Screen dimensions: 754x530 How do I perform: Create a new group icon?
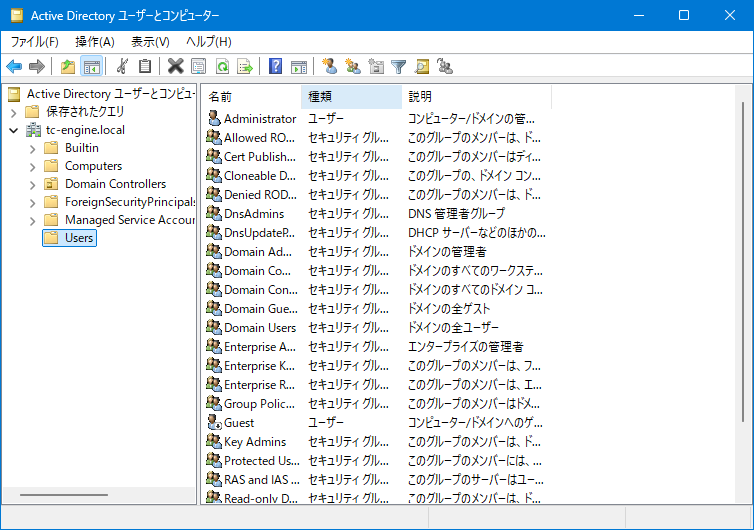352,66
